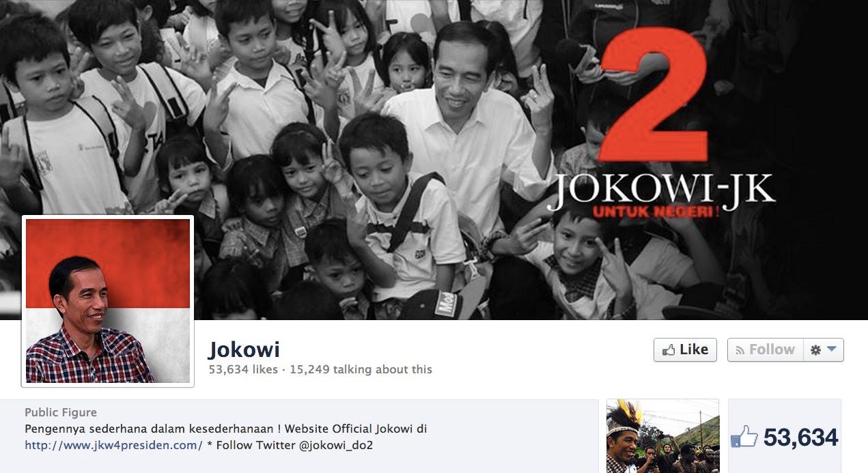Image resolution: width=868 pixels, height=473 pixels.
Task: Open the photo thumbnail with feathered headdress
Action: tap(662, 436)
